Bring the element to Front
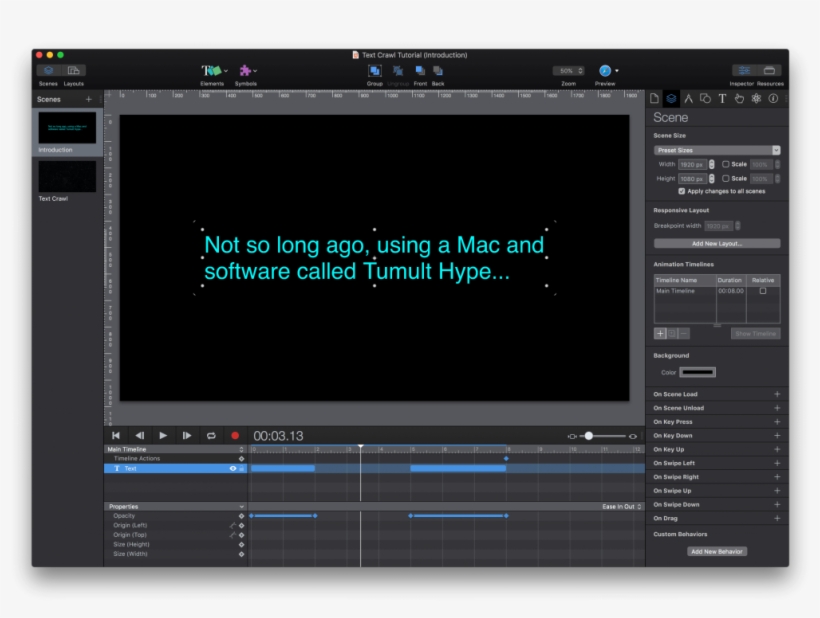This screenshot has height=618, width=820. pyautogui.click(x=420, y=71)
